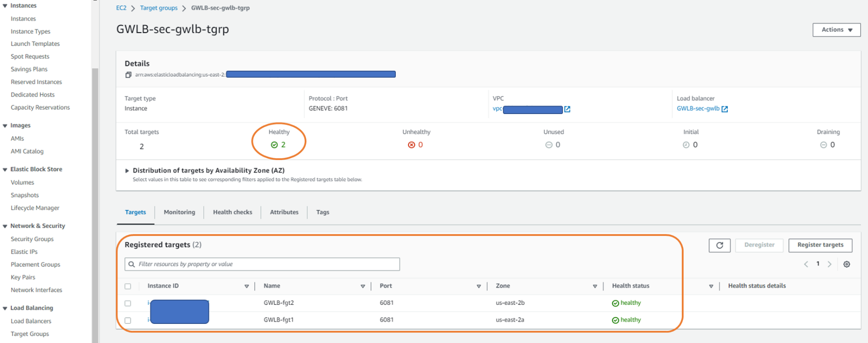
Task: Click the Draining status icon
Action: (x=823, y=145)
